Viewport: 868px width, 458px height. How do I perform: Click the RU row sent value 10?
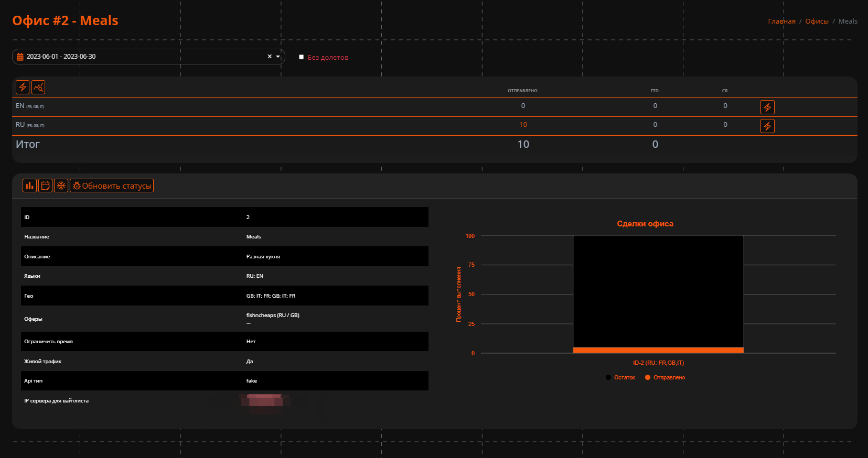click(x=523, y=125)
